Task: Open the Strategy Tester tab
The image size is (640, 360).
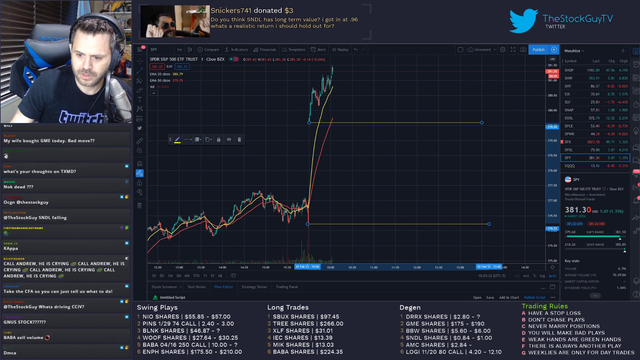Action: click(254, 287)
